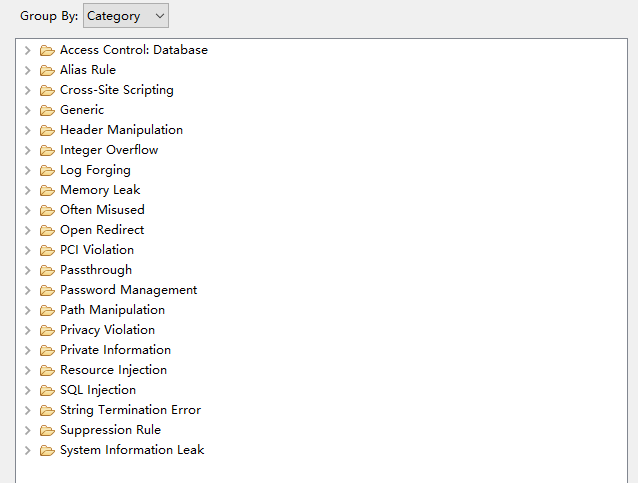Expand the Cross-Site Scripting node
This screenshot has height=483, width=638.
coord(28,90)
